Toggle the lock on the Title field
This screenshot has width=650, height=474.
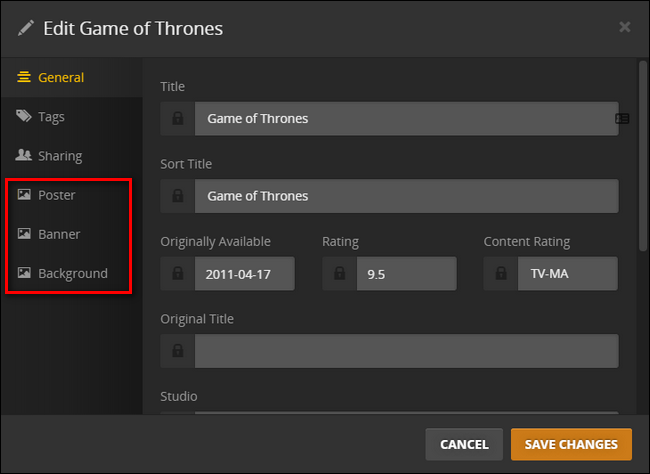tap(178, 119)
